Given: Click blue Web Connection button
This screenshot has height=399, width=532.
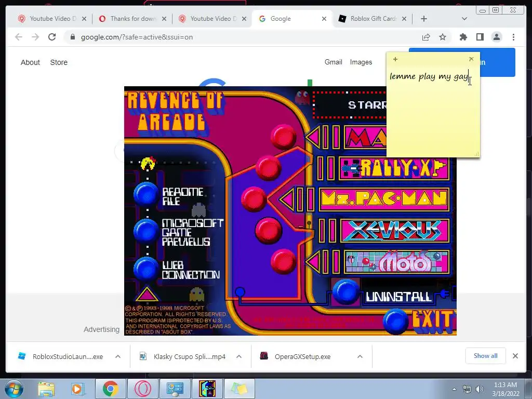Looking at the screenshot, I should 146,269.
